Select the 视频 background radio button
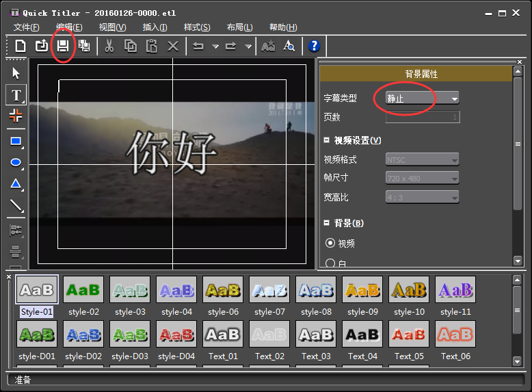The height and width of the screenshot is (392, 532). click(x=330, y=243)
